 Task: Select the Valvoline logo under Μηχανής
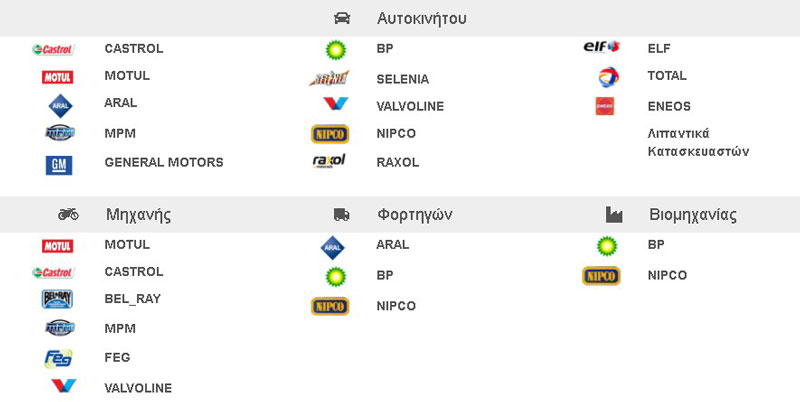[64, 386]
